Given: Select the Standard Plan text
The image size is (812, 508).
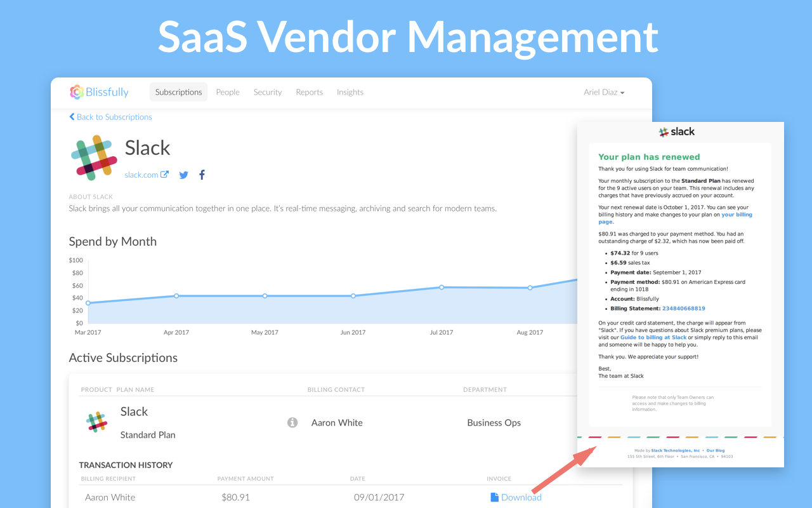Looking at the screenshot, I should coord(148,435).
